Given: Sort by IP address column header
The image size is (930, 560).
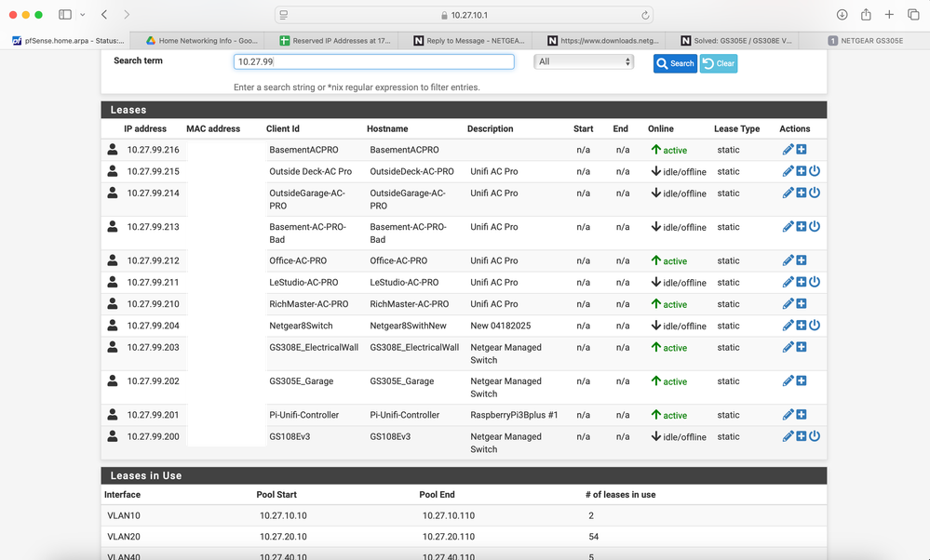Looking at the screenshot, I should [145, 128].
